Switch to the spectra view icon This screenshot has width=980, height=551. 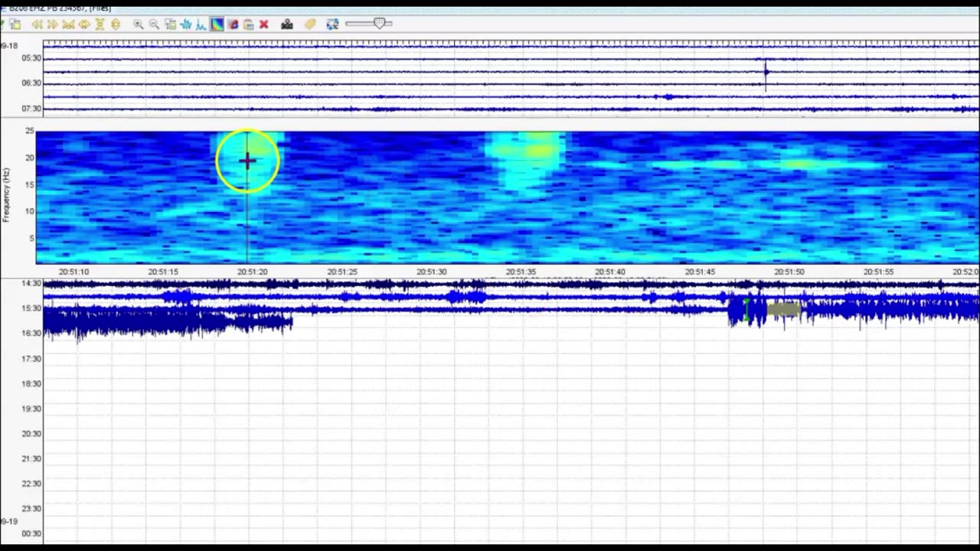tap(201, 24)
